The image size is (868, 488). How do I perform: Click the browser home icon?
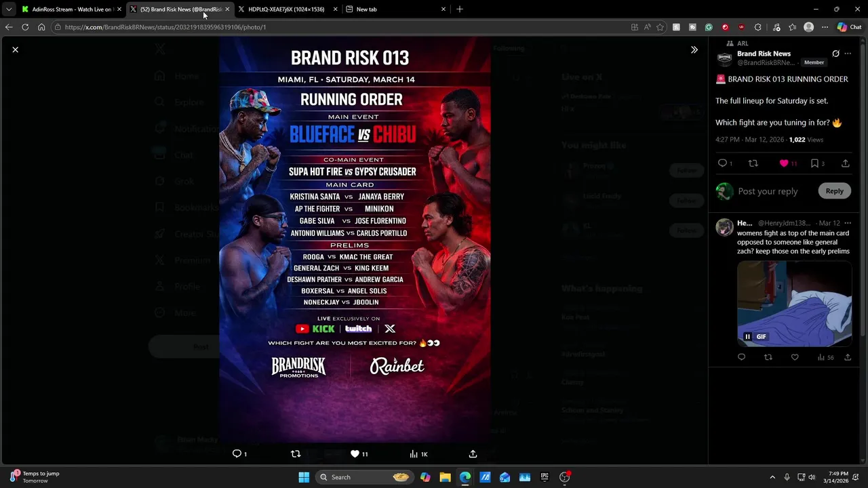(41, 27)
